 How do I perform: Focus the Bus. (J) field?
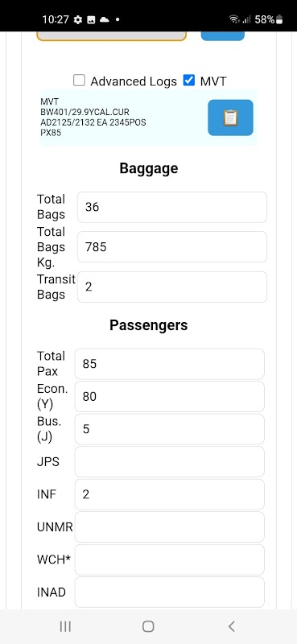coord(169,429)
